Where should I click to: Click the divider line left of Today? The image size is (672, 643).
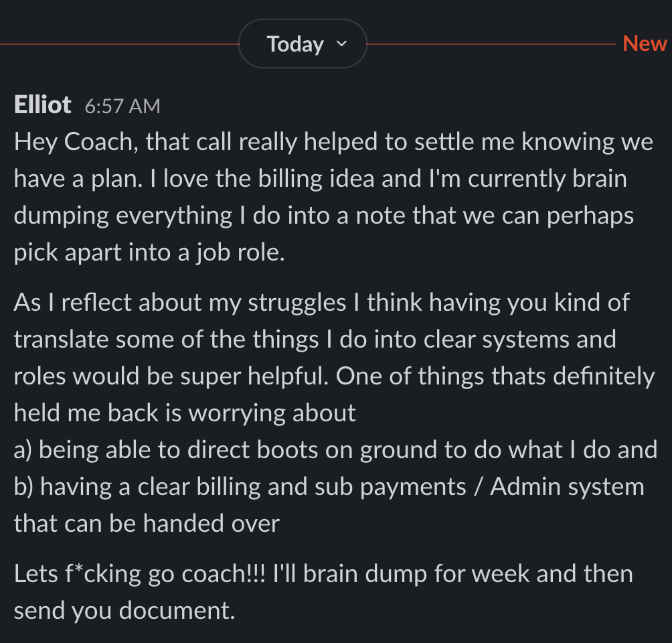(119, 44)
